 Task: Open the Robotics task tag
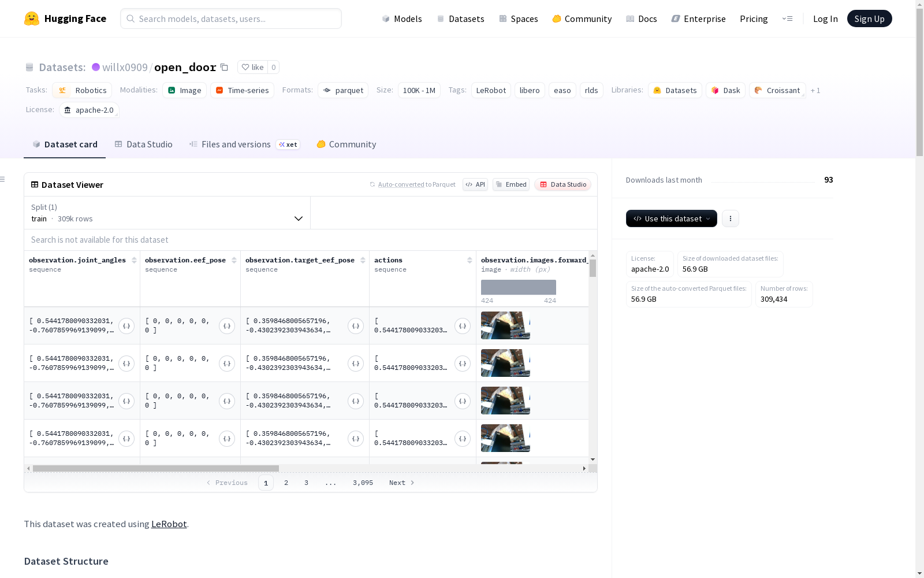(x=82, y=90)
